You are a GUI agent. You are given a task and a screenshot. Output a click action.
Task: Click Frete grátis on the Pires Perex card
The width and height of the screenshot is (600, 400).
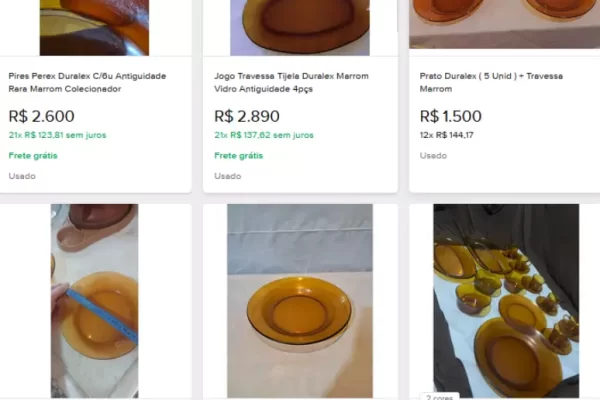pyautogui.click(x=32, y=155)
